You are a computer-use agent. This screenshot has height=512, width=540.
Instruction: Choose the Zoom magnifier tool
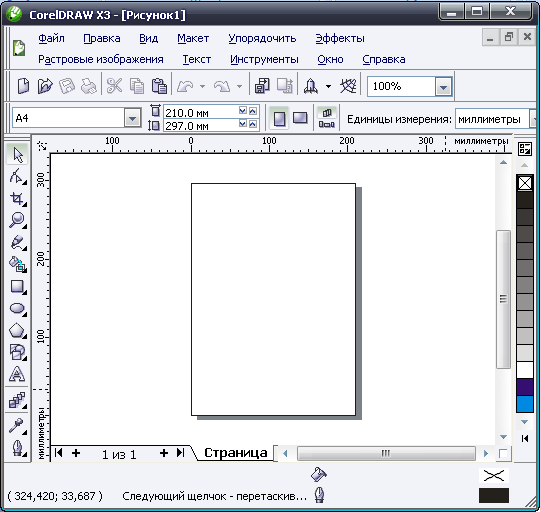click(x=17, y=220)
